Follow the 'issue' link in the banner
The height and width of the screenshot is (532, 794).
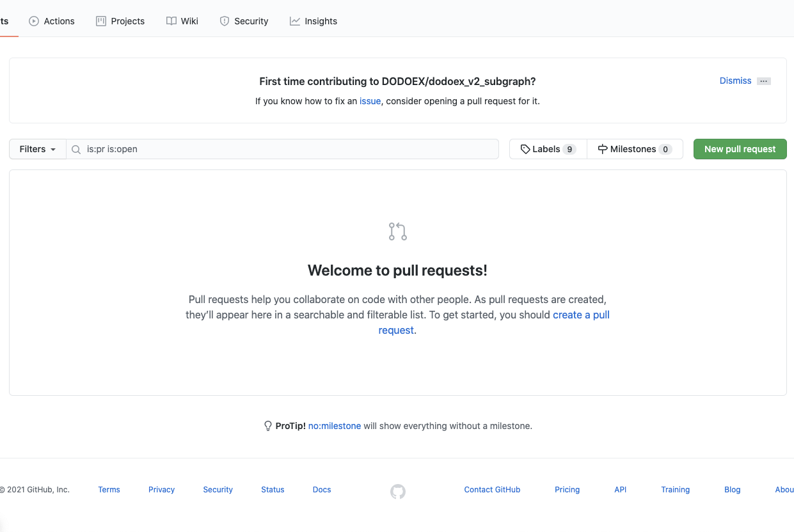point(370,101)
